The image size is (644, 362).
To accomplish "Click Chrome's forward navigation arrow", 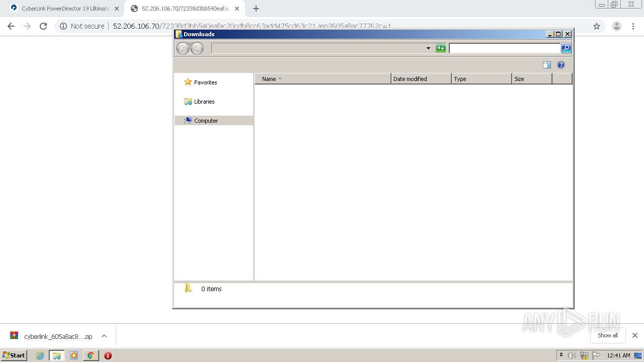I will click(27, 26).
